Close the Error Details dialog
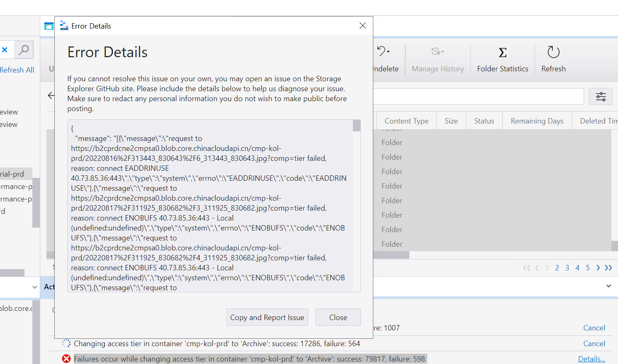The height and width of the screenshot is (364, 618). [363, 25]
